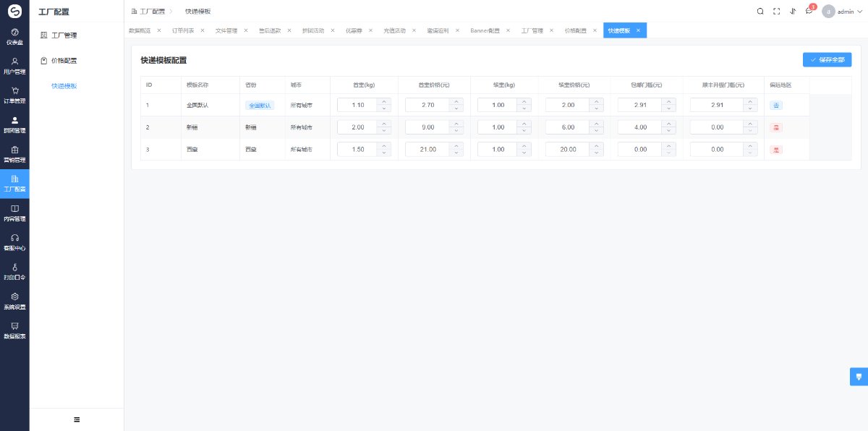Open message notifications with badge 3
The width and height of the screenshot is (868, 431).
(809, 11)
